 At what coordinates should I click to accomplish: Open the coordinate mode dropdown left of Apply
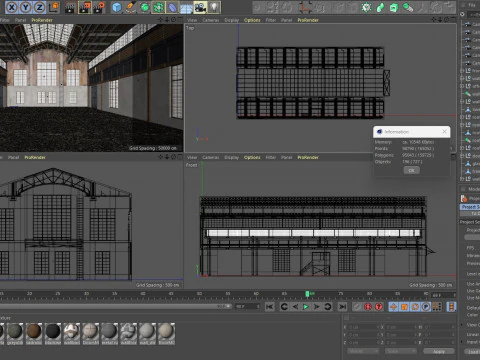click(363, 351)
